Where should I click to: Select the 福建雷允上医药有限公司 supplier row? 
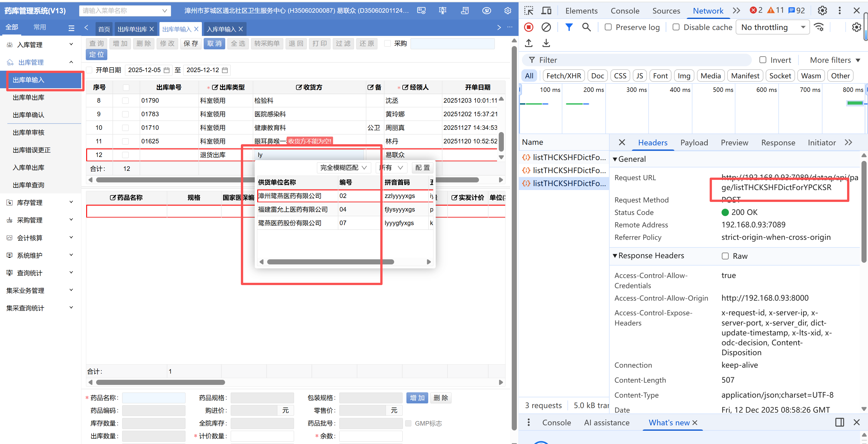coord(292,209)
